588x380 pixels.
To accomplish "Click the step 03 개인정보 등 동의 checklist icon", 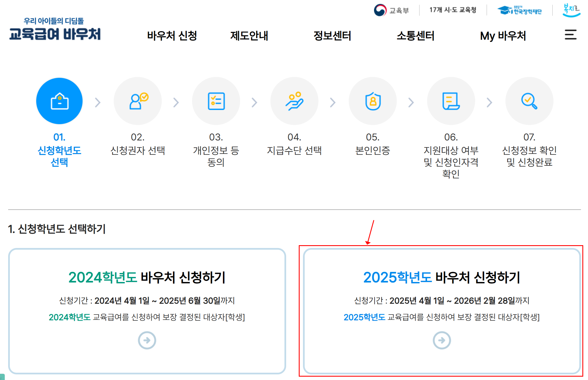I will (x=216, y=101).
